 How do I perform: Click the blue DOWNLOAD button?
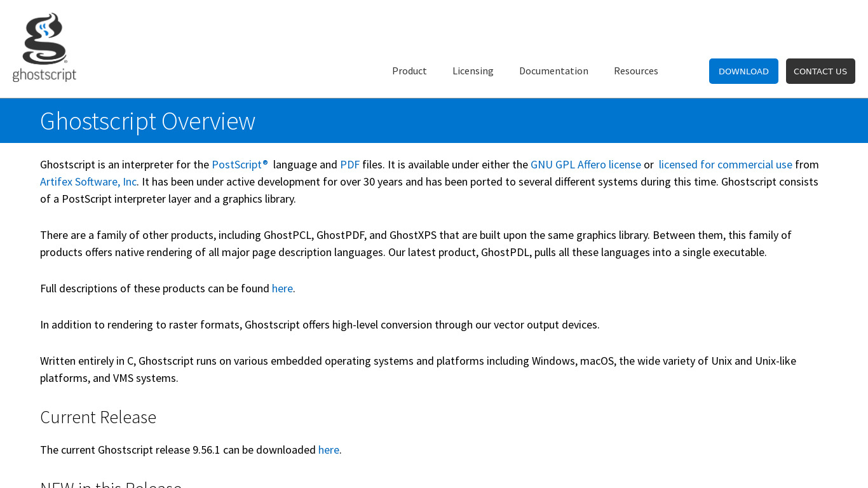point(743,71)
